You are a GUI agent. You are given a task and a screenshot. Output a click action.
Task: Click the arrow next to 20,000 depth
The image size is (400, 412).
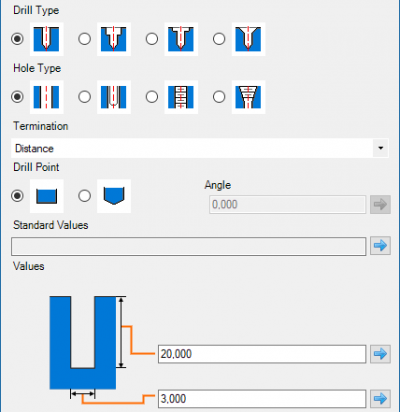[x=380, y=354]
